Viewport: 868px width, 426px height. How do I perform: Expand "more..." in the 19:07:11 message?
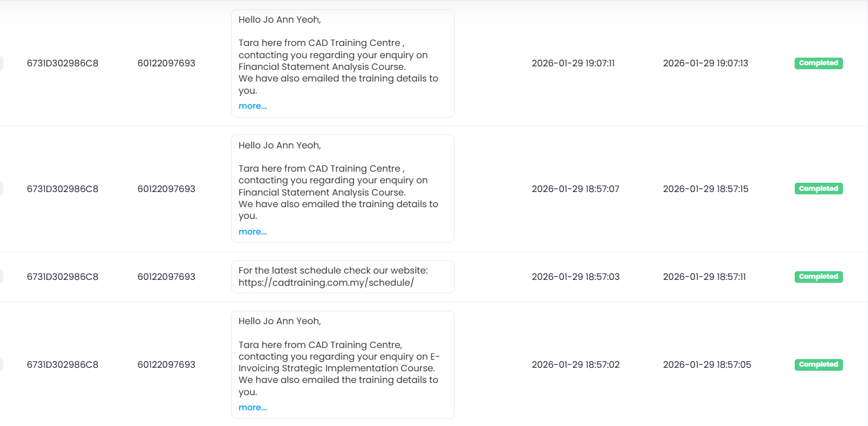click(253, 106)
